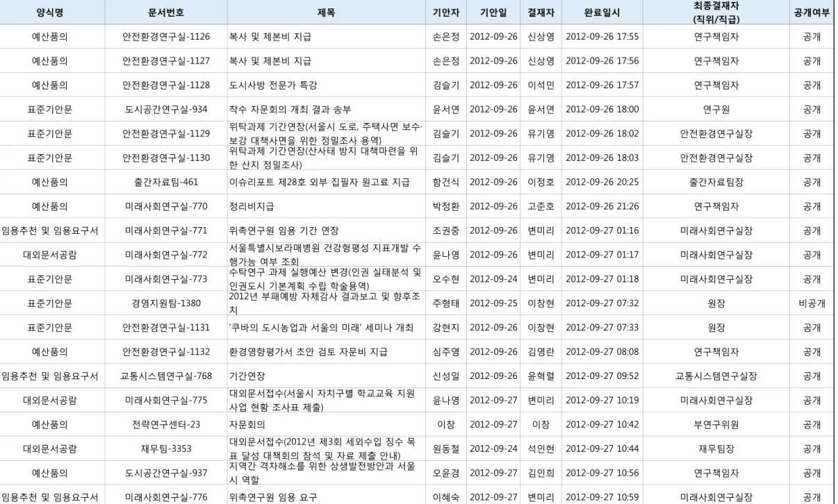Click drafter name 원동철
838x504 pixels.
(x=445, y=449)
